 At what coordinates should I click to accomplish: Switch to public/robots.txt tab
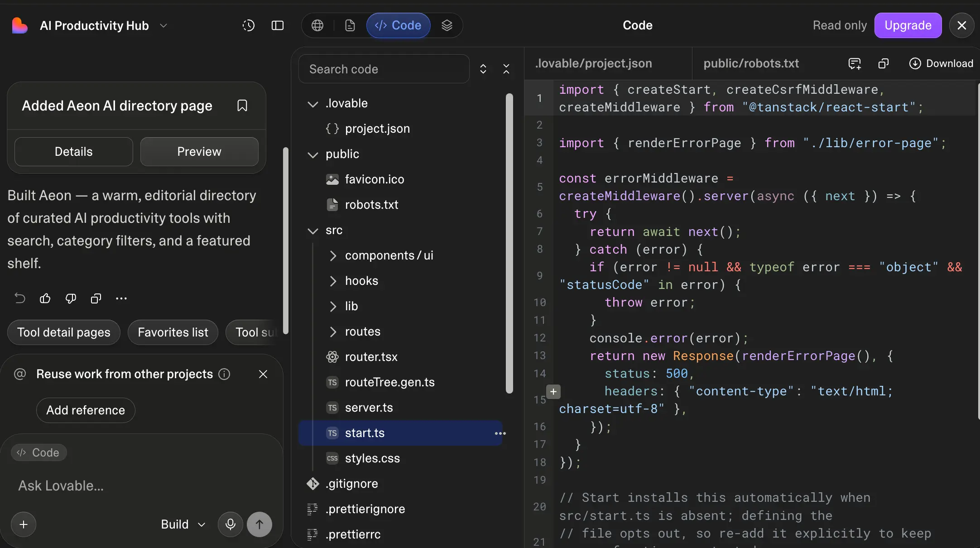pyautogui.click(x=751, y=63)
